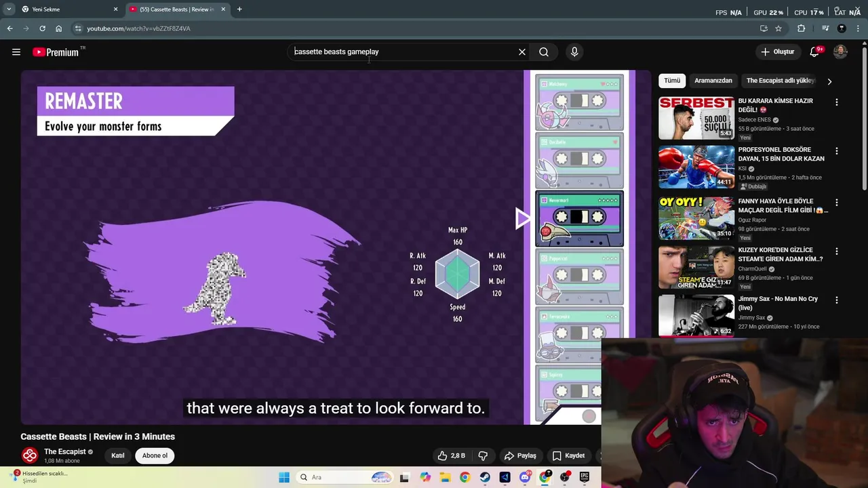The height and width of the screenshot is (488, 868).
Task: Save video with Kaydet button
Action: point(568,455)
